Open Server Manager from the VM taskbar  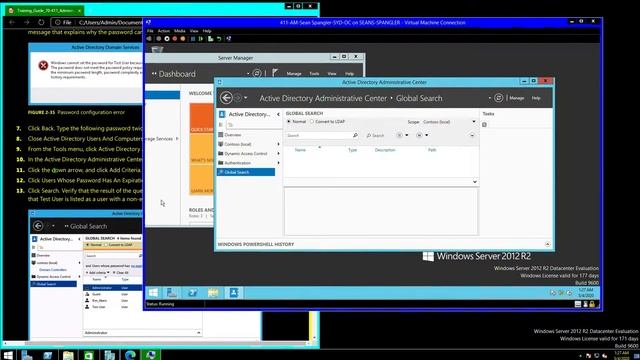(172, 293)
